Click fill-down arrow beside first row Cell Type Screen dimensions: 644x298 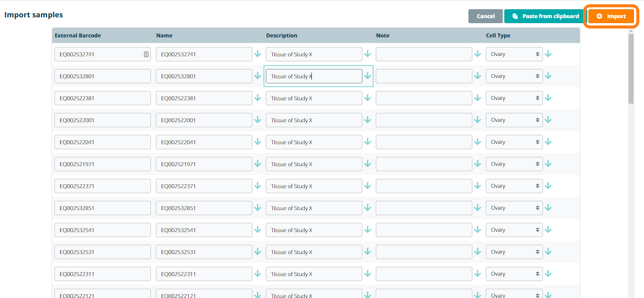pos(548,54)
